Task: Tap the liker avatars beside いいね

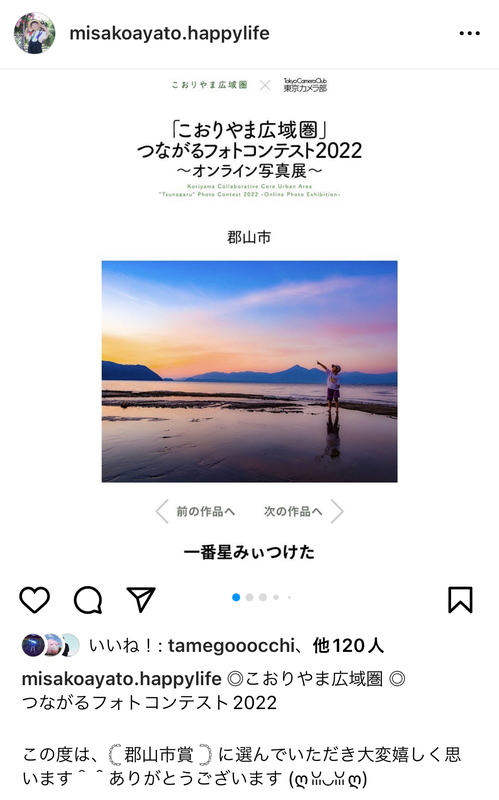Action: click(x=51, y=645)
